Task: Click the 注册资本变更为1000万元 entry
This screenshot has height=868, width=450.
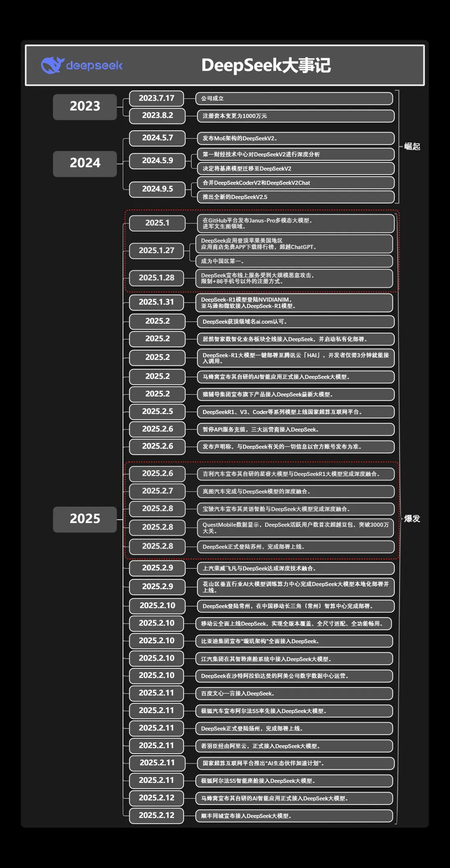Action: (295, 116)
